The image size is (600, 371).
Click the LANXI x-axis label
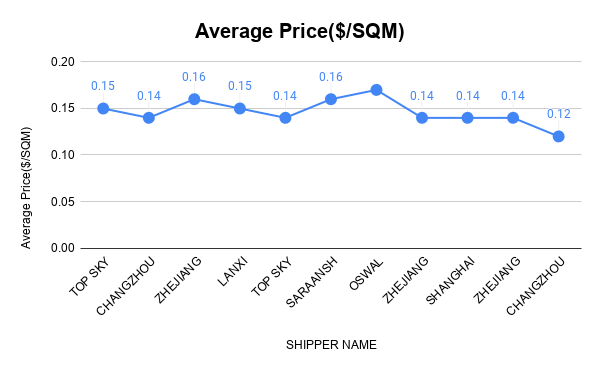[233, 272]
